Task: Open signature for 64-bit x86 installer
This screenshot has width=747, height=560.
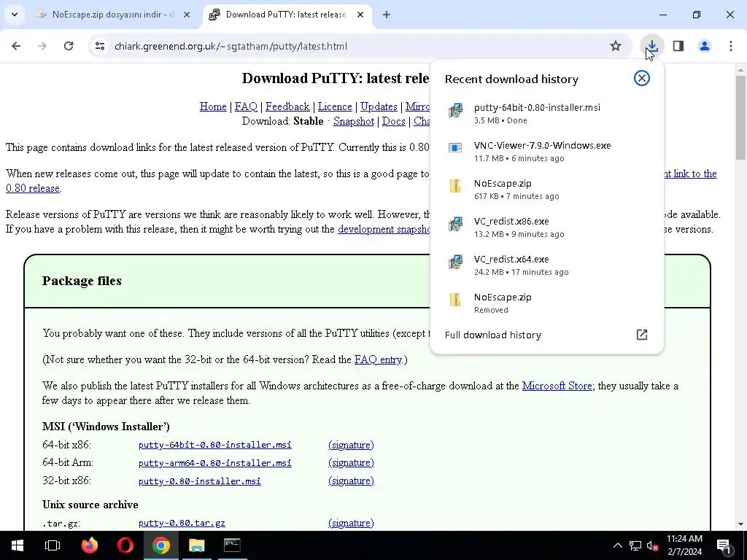Action: point(351,446)
